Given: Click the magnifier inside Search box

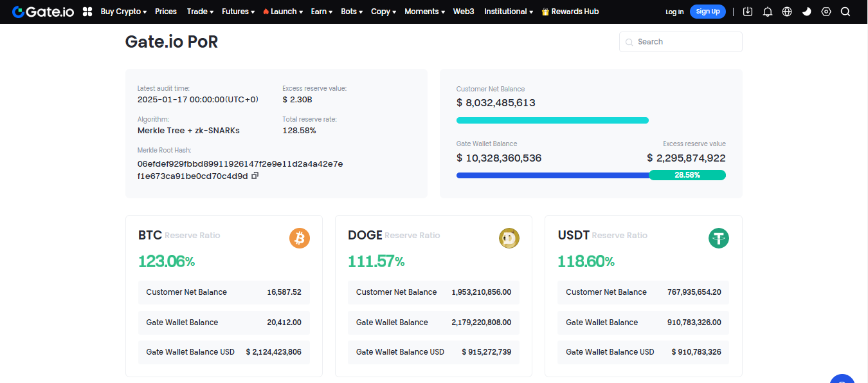Looking at the screenshot, I should coord(629,42).
